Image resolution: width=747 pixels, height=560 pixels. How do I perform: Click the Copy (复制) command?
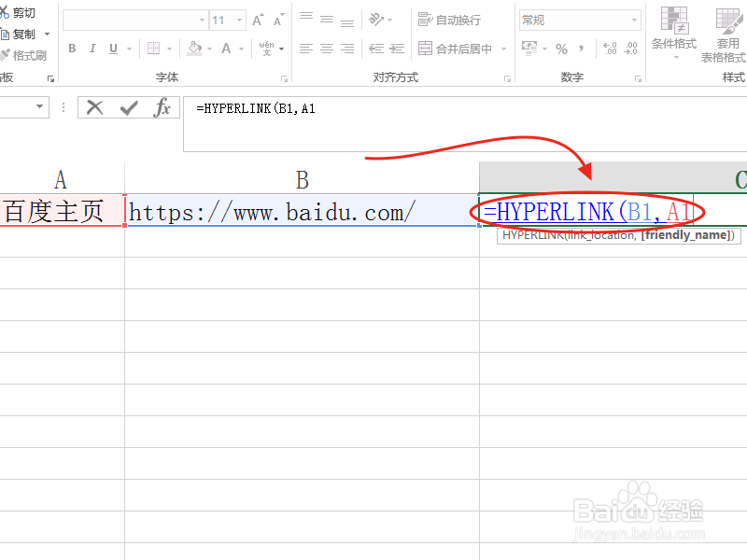pyautogui.click(x=18, y=35)
